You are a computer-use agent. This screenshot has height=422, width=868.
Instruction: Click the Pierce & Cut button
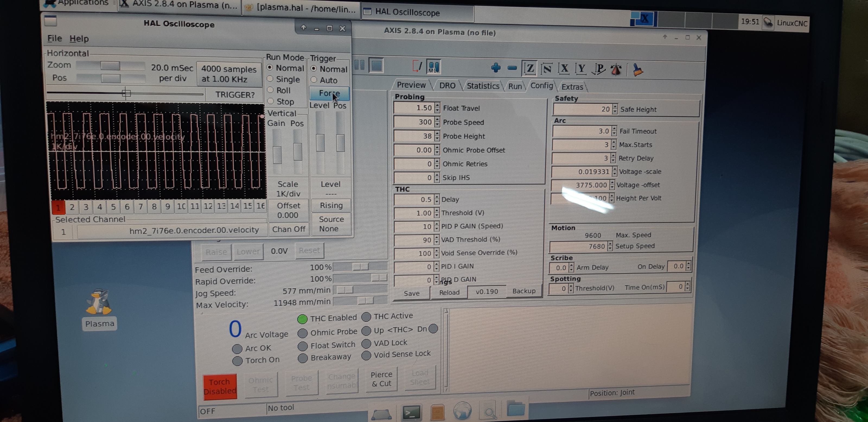point(381,379)
